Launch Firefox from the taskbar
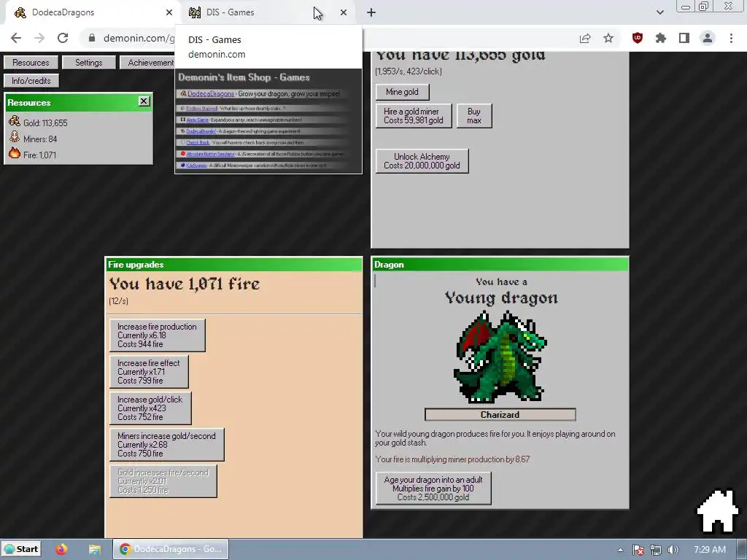The image size is (747, 560). click(x=61, y=549)
